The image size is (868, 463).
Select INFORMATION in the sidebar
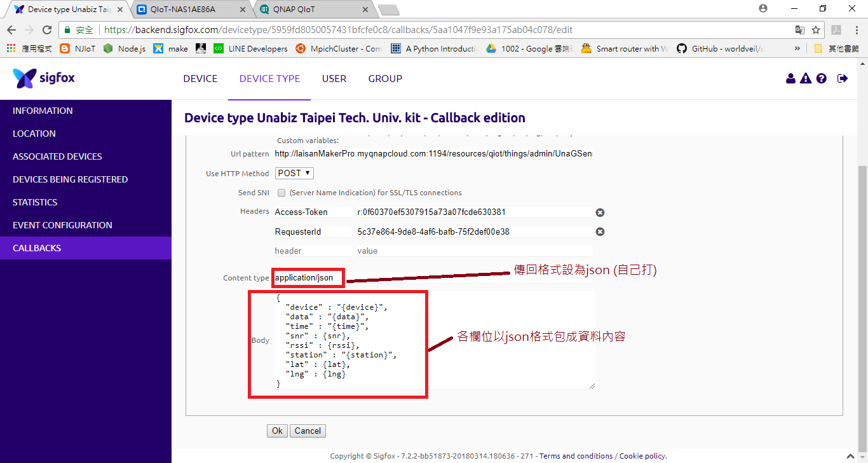[x=86, y=111]
